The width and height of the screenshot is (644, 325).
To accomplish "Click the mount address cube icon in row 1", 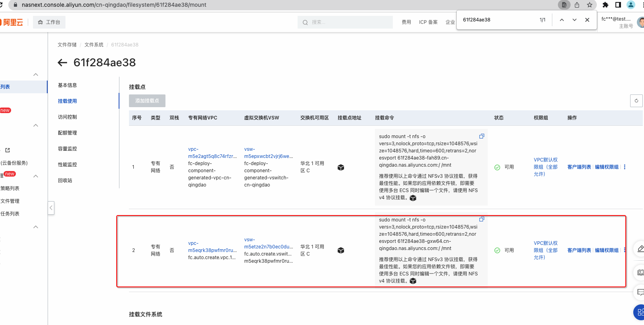I will (x=341, y=167).
